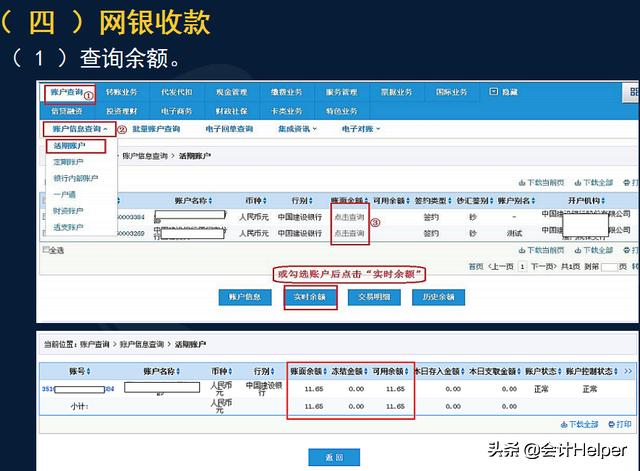Sort by 签约类型 column arrows
640x471 pixels.
(449, 201)
